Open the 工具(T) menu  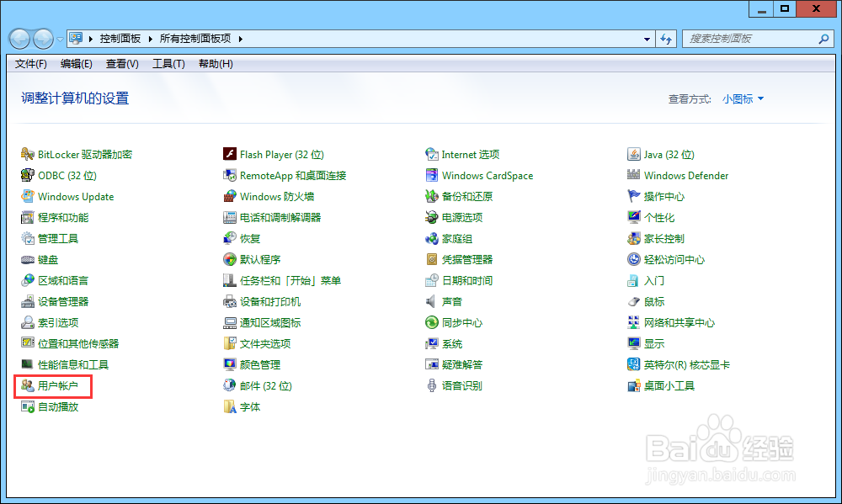[168, 64]
